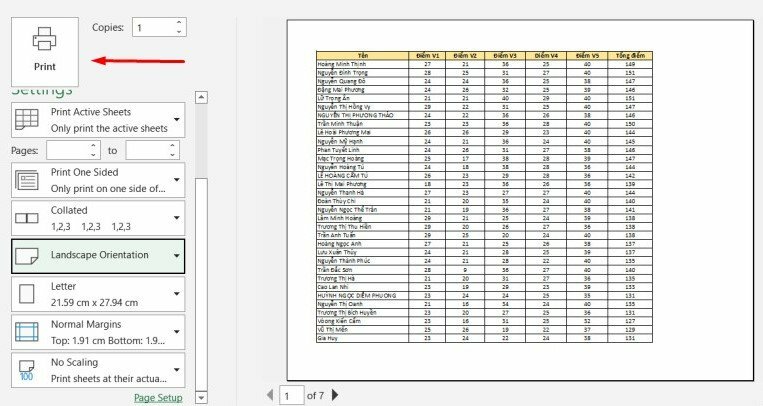Click the '21.59 cm x 27.94 cm' text
The image size is (763, 406).
coord(94,303)
